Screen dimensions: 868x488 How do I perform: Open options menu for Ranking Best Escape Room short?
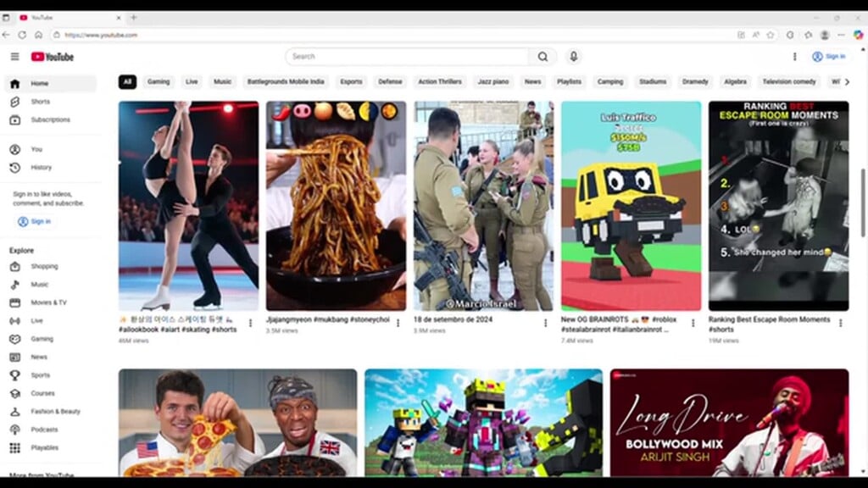click(x=840, y=323)
